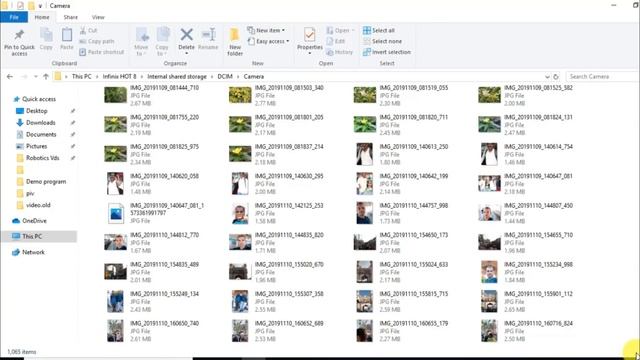Go back with the back arrow

10,76
